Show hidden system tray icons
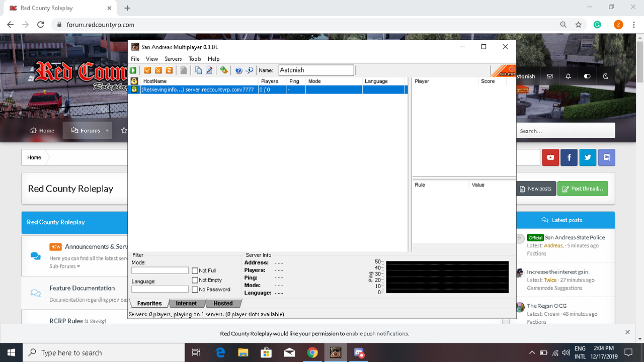This screenshot has width=644, height=362. [x=532, y=352]
